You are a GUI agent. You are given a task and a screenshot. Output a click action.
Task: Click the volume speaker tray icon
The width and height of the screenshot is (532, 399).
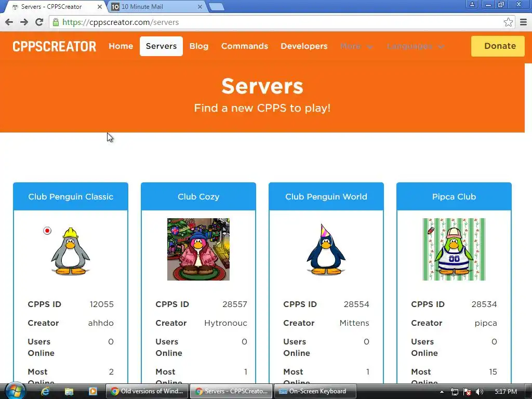tap(480, 392)
